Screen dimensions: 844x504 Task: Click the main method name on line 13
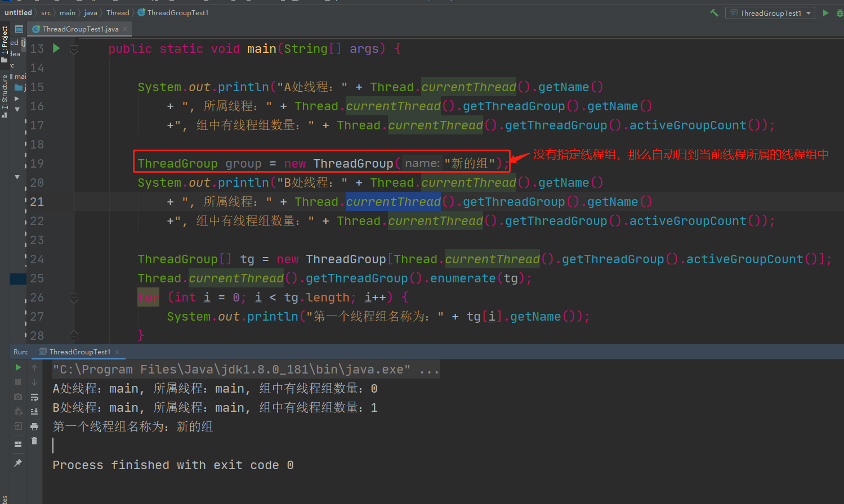pyautogui.click(x=262, y=49)
